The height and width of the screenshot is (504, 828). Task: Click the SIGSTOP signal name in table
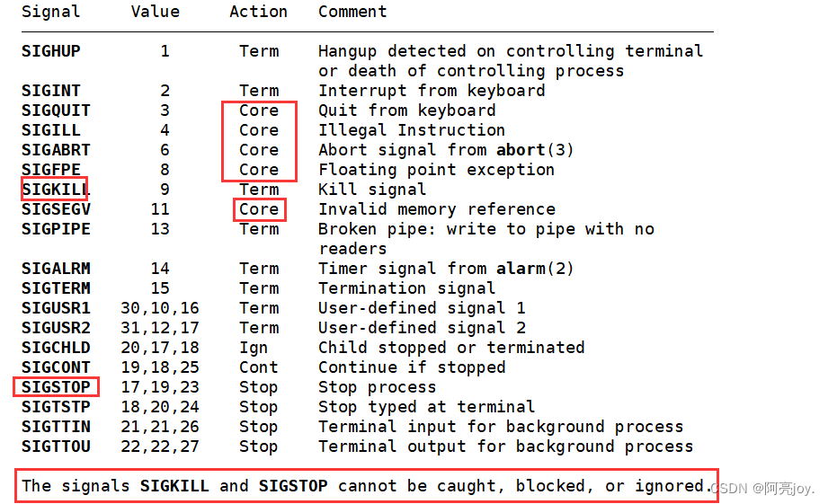click(x=56, y=387)
